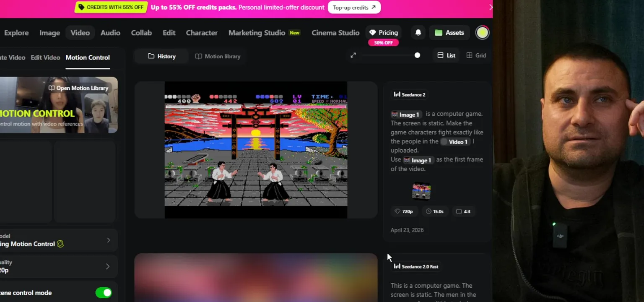Viewport: 644px width, 302px height.
Task: Switch to the Motion library tab
Action: point(218,56)
